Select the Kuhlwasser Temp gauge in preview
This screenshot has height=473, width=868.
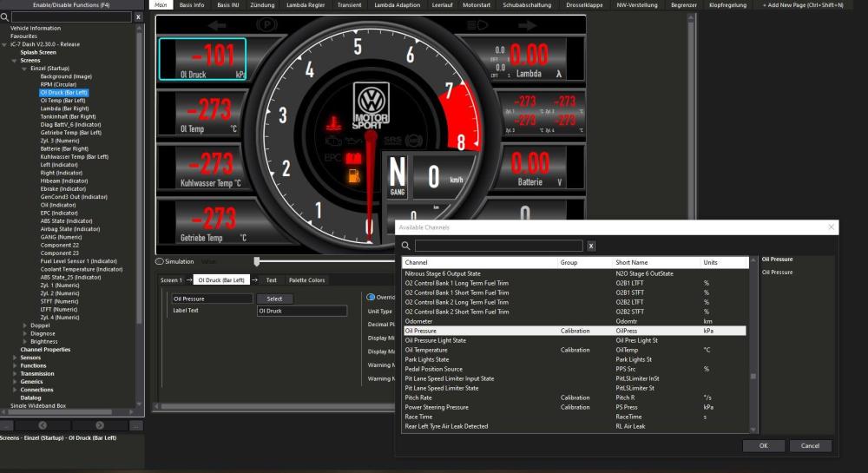202,168
